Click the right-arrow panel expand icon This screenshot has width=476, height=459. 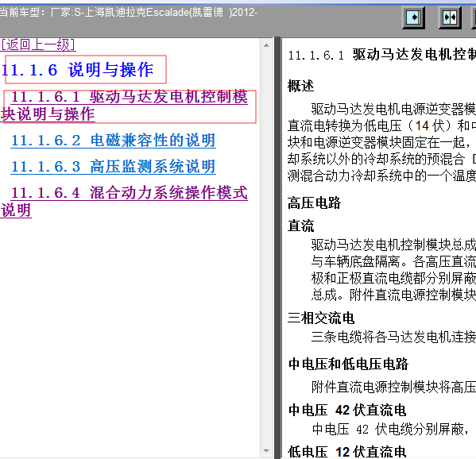tap(413, 17)
